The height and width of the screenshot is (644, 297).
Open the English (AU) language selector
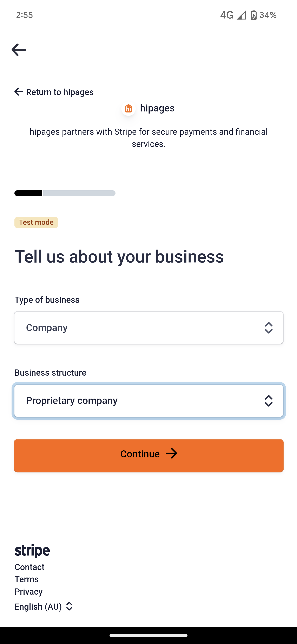click(44, 606)
